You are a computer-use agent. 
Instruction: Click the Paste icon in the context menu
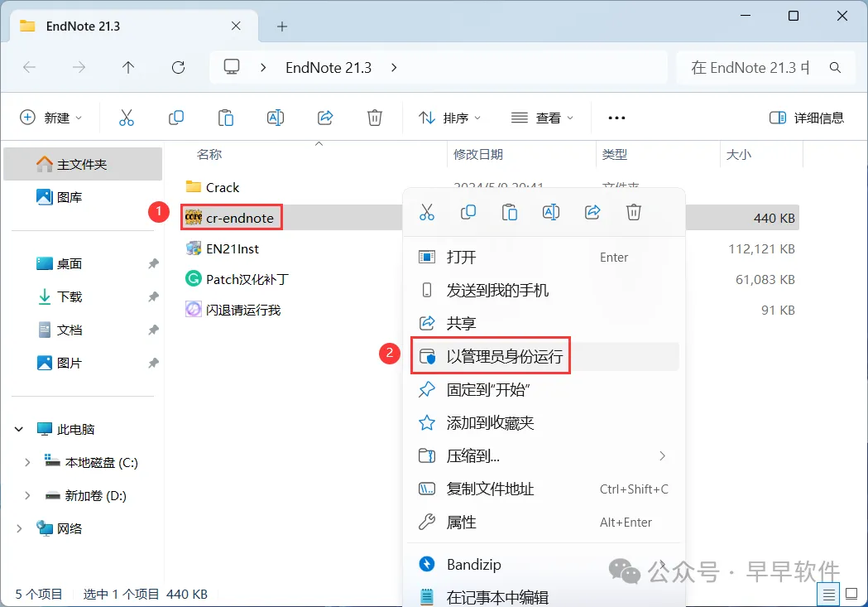pos(509,212)
